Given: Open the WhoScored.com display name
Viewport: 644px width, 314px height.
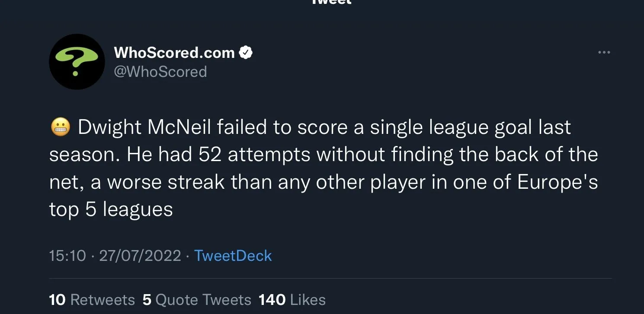Looking at the screenshot, I should (x=174, y=53).
